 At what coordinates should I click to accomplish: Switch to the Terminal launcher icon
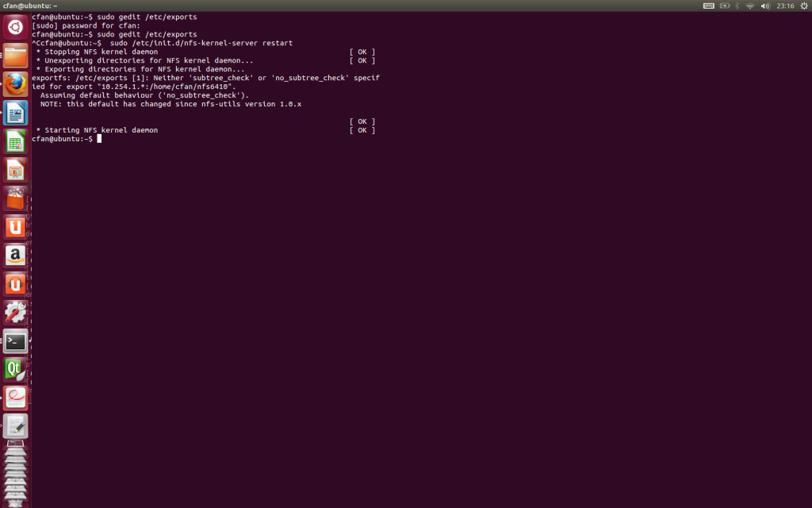[16, 341]
